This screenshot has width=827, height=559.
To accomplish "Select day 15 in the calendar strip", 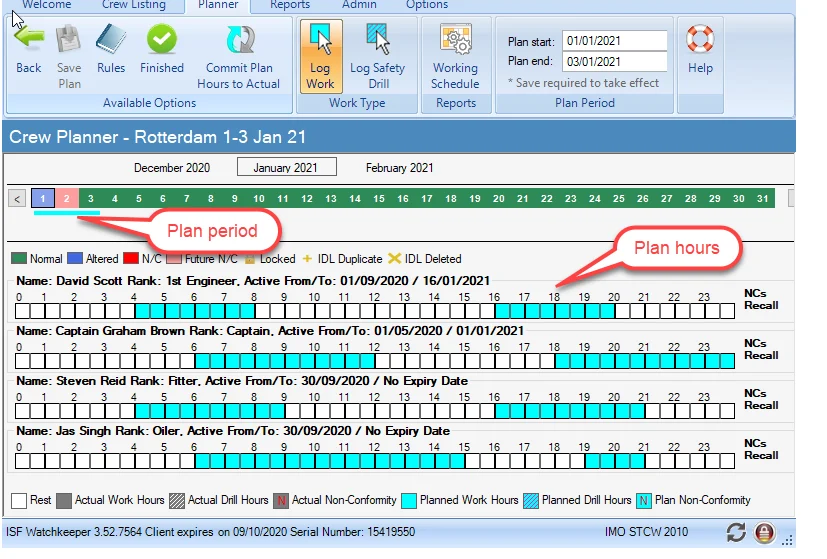I will 379,199.
